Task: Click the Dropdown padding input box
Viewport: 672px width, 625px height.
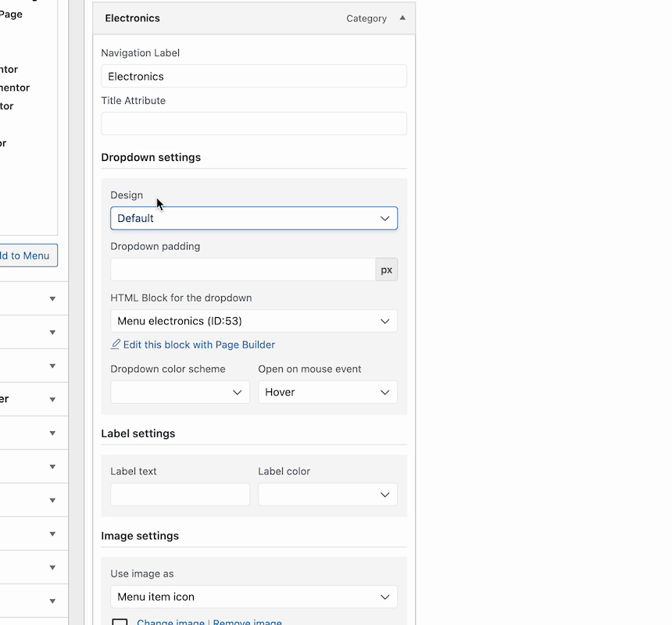Action: point(242,270)
